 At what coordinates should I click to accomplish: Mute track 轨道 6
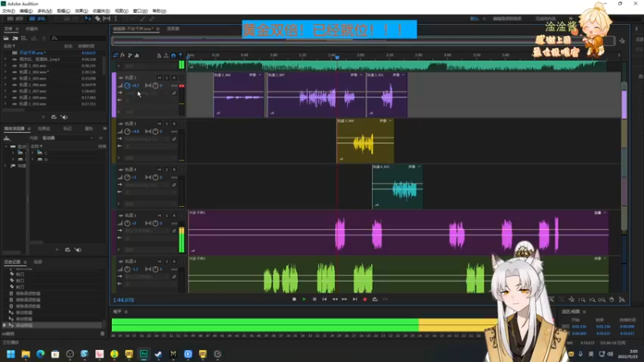pos(159,261)
